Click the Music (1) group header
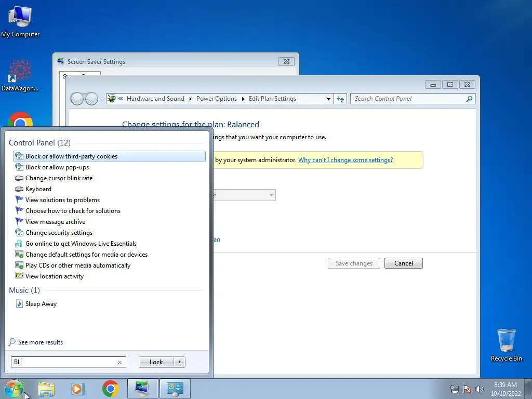The width and height of the screenshot is (532, 399). (x=24, y=290)
